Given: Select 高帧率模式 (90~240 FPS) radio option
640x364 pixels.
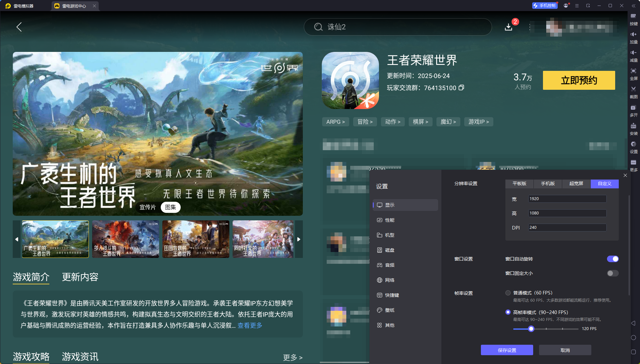Looking at the screenshot, I should [508, 312].
